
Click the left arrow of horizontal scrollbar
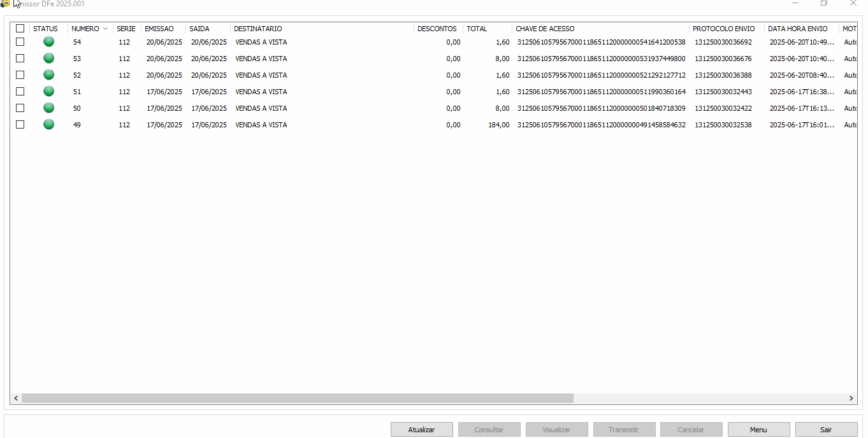16,399
